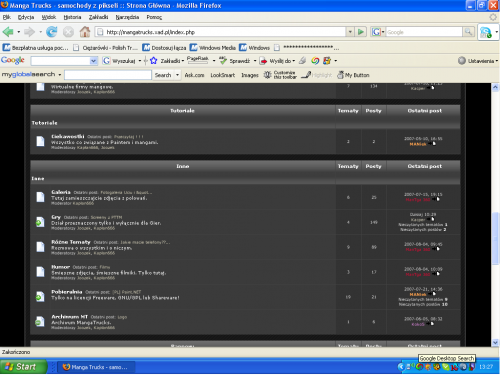Reload the page with the refresh icon
Screen dimensions: 500x375
tap(52, 32)
